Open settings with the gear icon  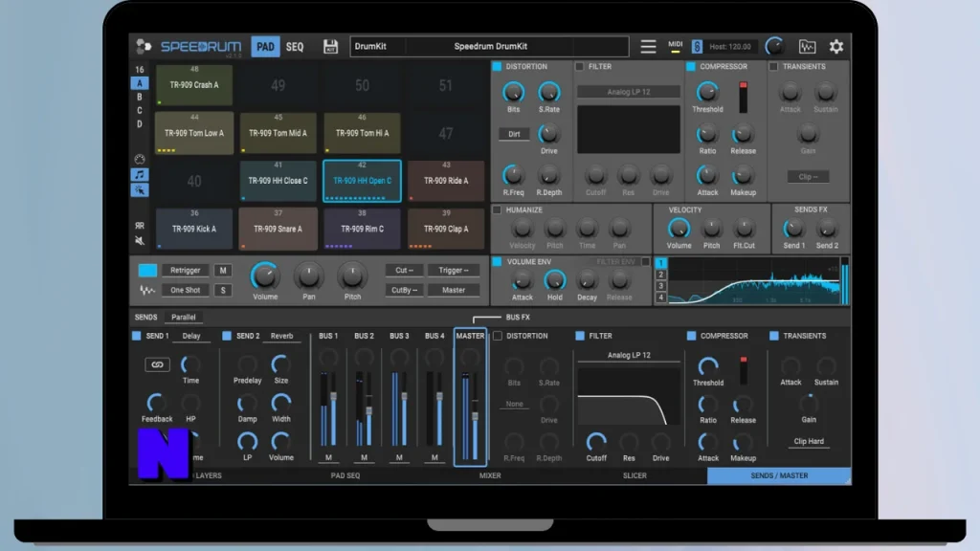pos(836,46)
